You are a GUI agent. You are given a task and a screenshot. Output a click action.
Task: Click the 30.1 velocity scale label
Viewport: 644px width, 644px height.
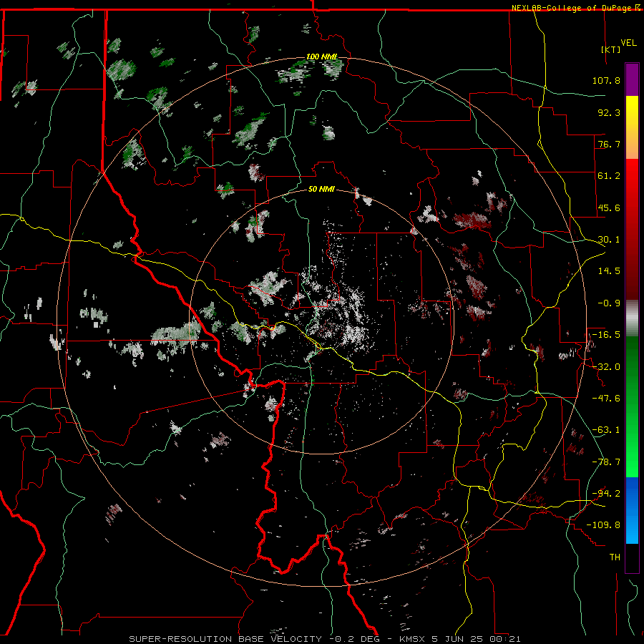pos(609,240)
